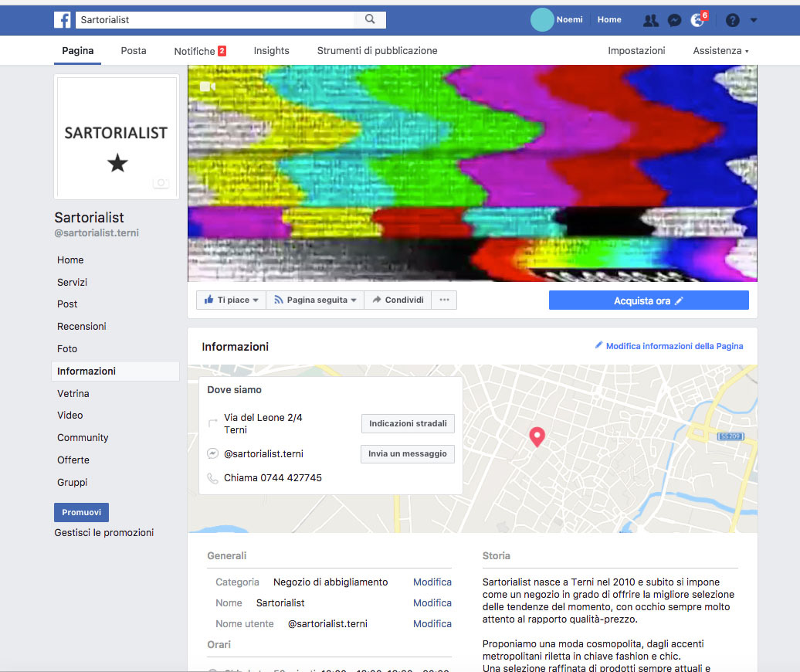Select Informazioni in the sidebar

click(x=115, y=371)
